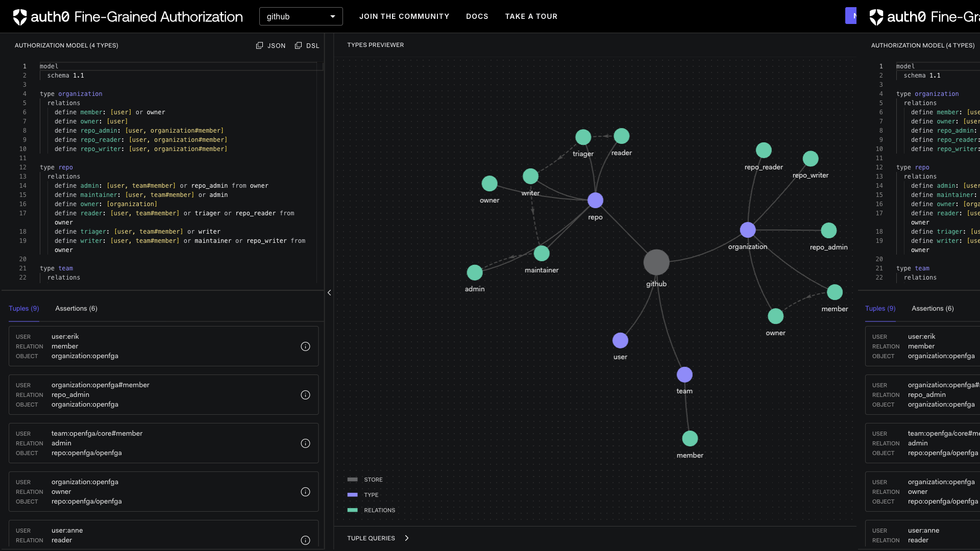
Task: Click 'schema 1.1' line in left editor
Action: pyautogui.click(x=66, y=76)
